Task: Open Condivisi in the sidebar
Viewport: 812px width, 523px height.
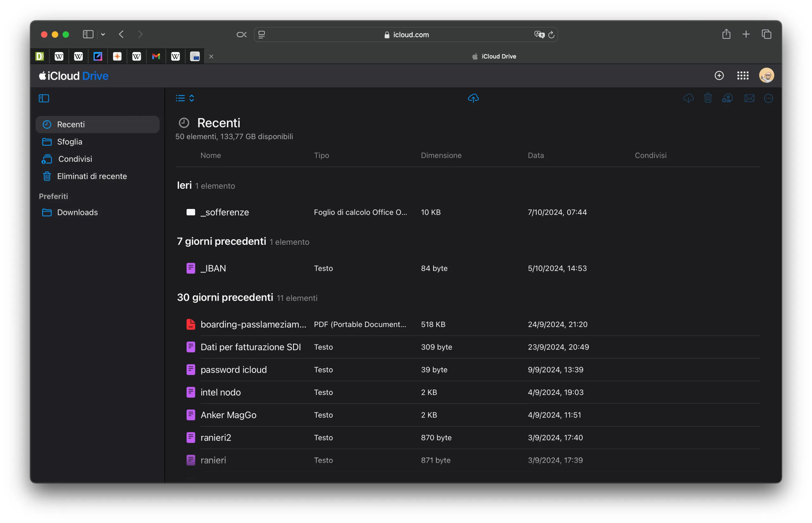Action: 97,159
